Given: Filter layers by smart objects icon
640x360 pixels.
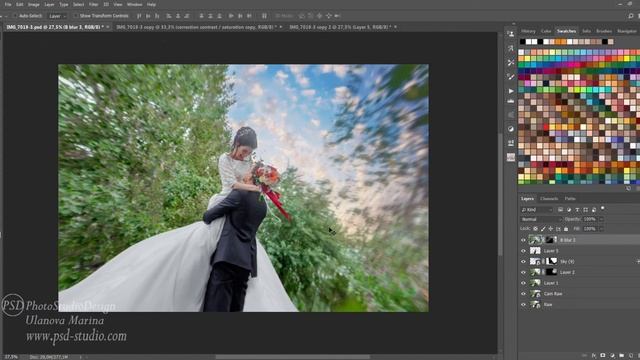Looking at the screenshot, I should pyautogui.click(x=594, y=210).
